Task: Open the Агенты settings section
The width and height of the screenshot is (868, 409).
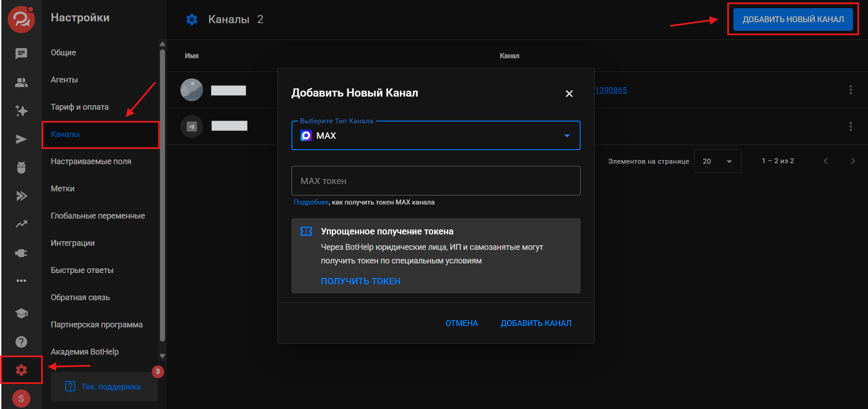Action: (64, 80)
